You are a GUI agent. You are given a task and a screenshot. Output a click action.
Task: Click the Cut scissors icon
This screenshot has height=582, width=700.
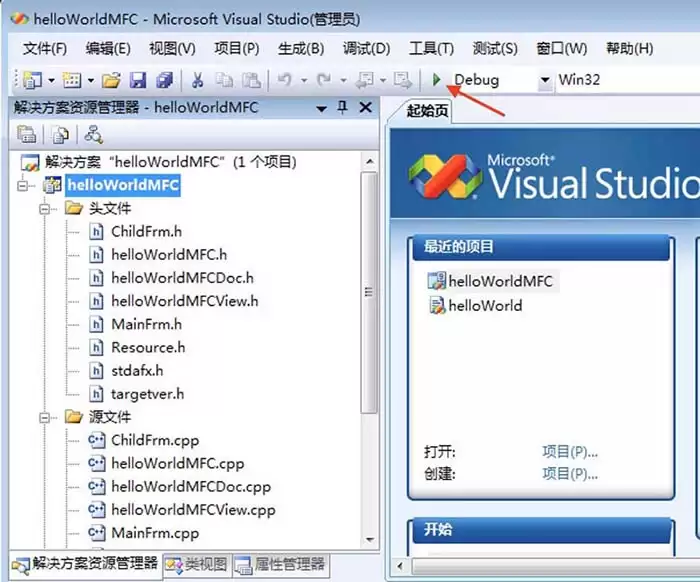point(197,80)
